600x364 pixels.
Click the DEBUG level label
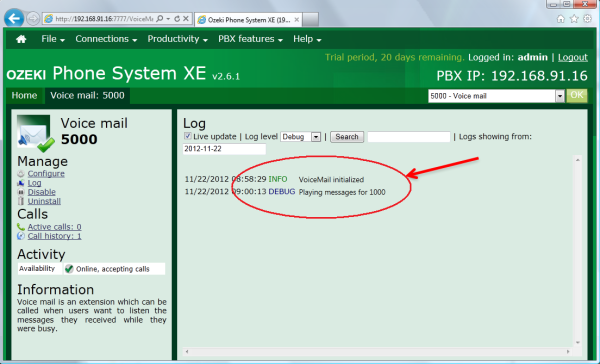[282, 192]
